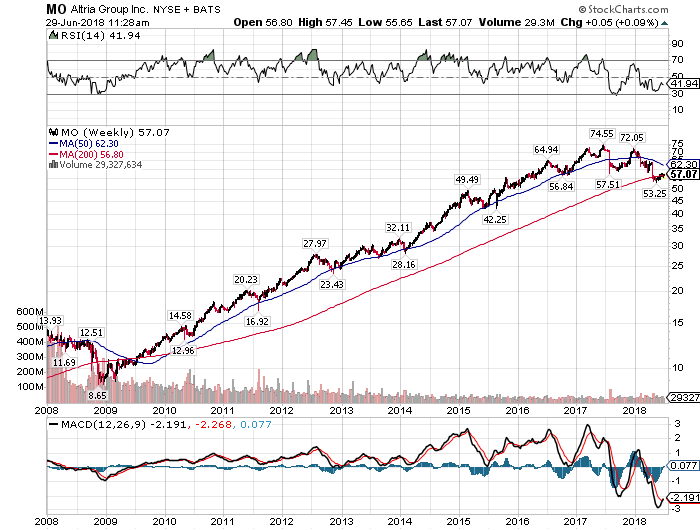This screenshot has height=530, width=700.
Task: Click the Open 56.80 value
Action: pyautogui.click(x=263, y=22)
